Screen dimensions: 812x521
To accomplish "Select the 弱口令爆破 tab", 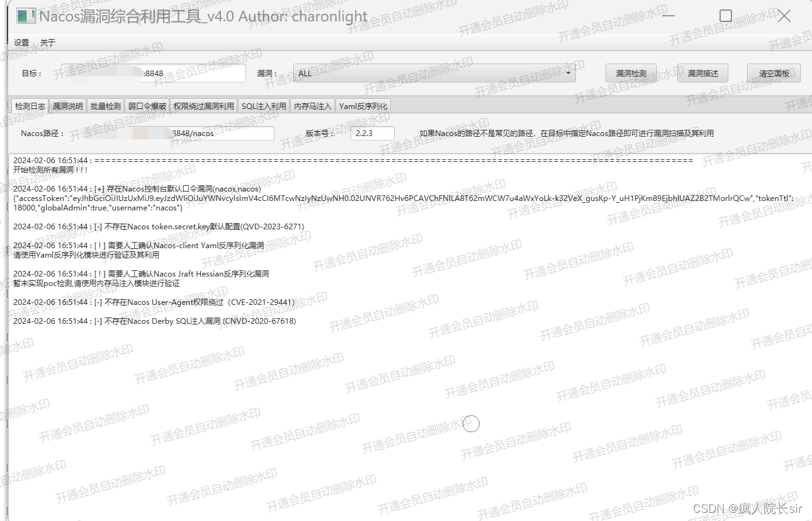I will (x=146, y=106).
